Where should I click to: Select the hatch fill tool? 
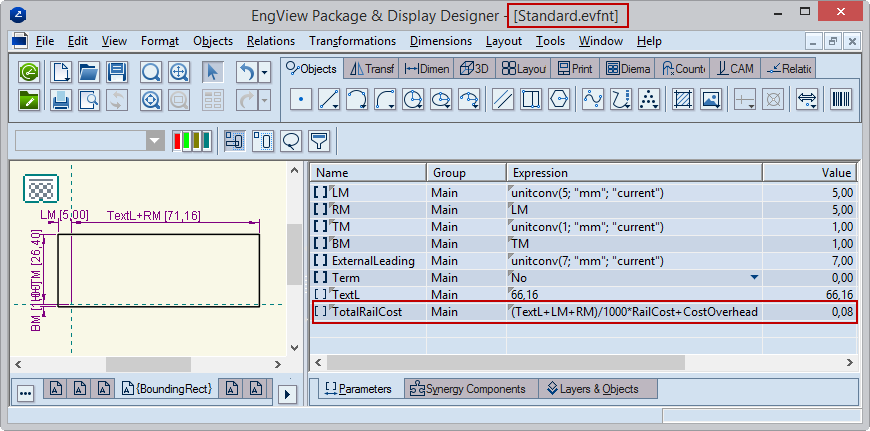(x=683, y=100)
